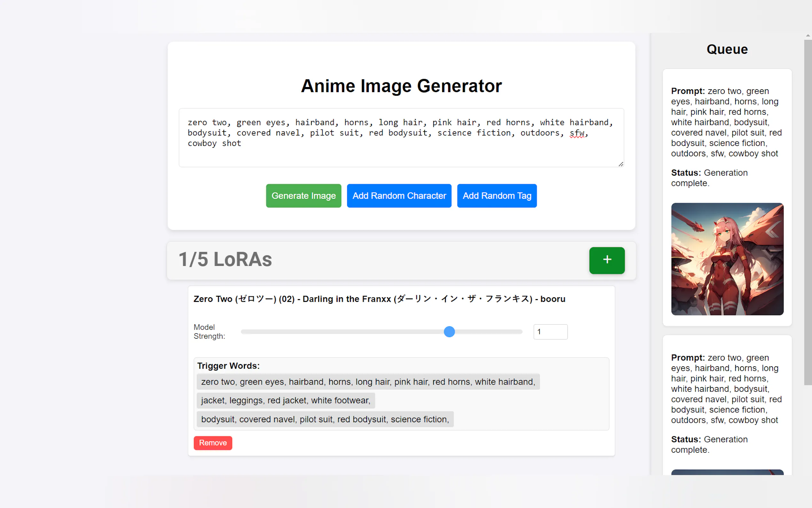Click the first queue item's 'Generation complete.' status
The height and width of the screenshot is (508, 812).
click(709, 178)
